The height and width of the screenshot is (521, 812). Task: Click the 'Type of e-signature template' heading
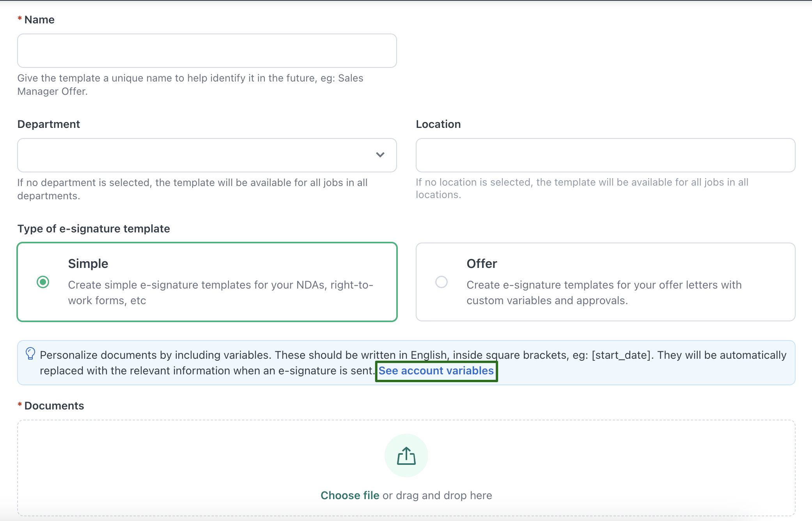[x=94, y=229]
